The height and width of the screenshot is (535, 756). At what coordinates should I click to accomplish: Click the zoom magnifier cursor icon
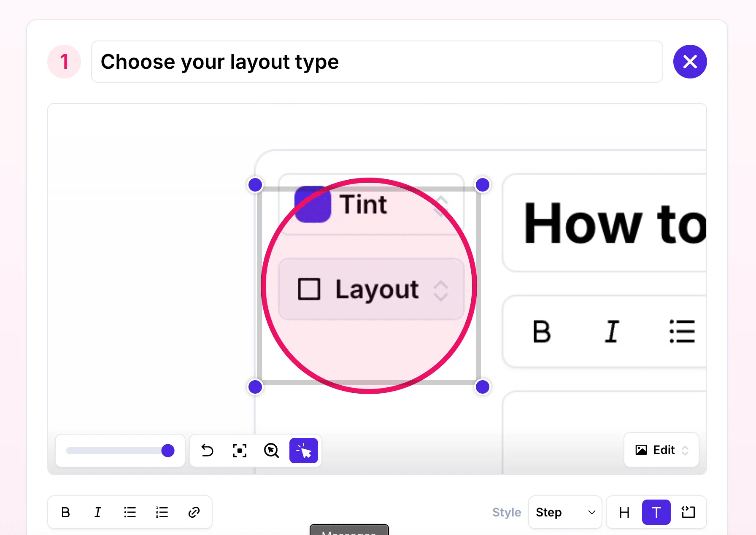point(271,451)
